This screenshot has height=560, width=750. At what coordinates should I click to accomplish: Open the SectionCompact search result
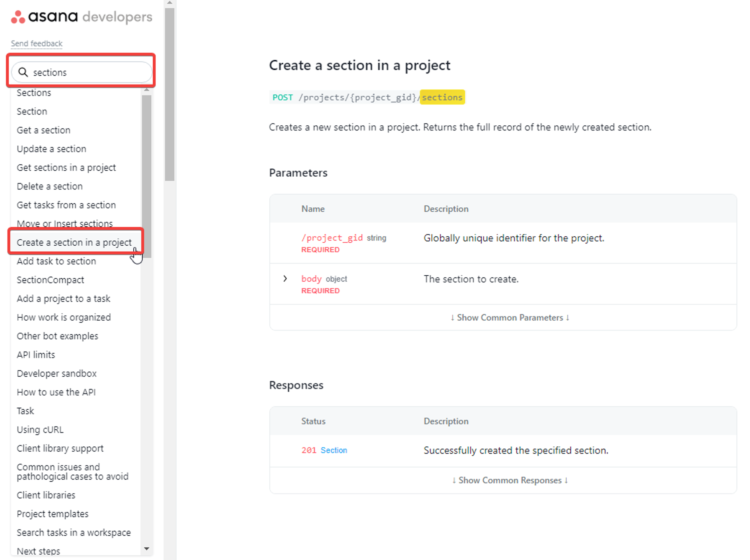[x=50, y=280]
